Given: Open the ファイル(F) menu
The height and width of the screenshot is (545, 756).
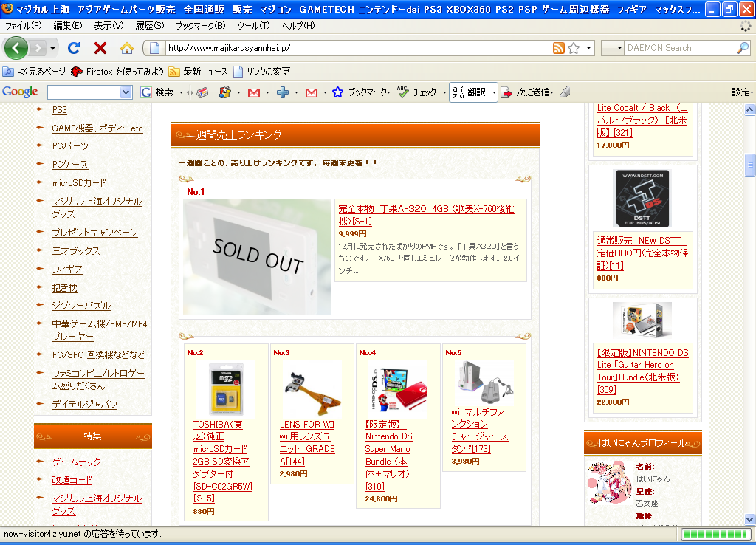Looking at the screenshot, I should point(23,26).
